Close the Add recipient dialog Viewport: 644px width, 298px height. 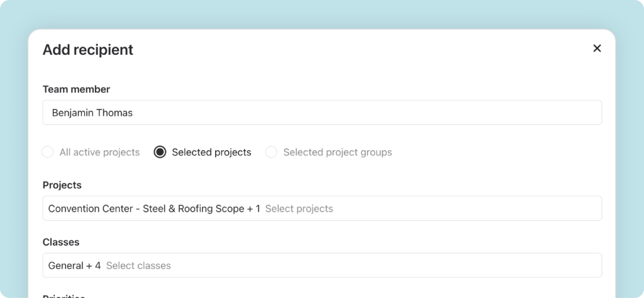point(597,48)
